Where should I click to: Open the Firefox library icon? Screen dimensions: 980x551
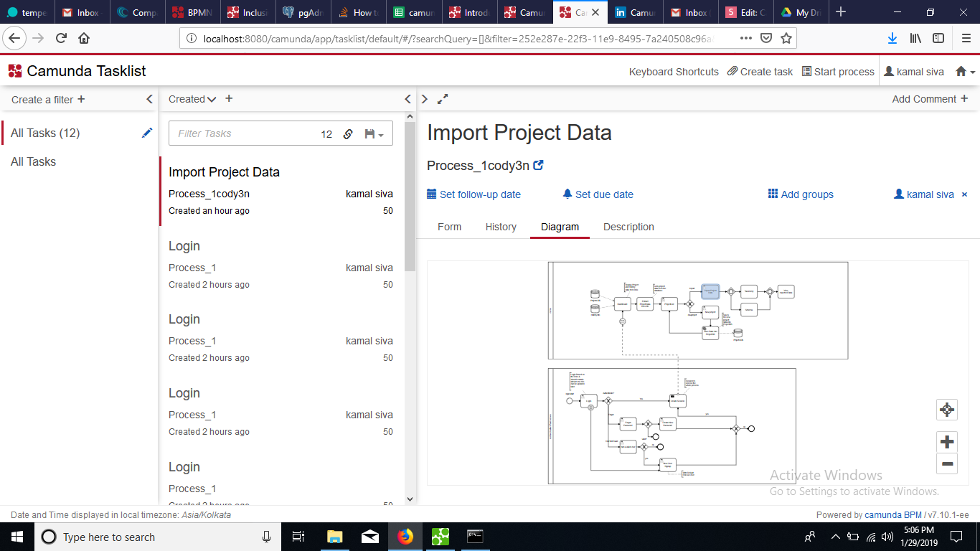(x=915, y=38)
